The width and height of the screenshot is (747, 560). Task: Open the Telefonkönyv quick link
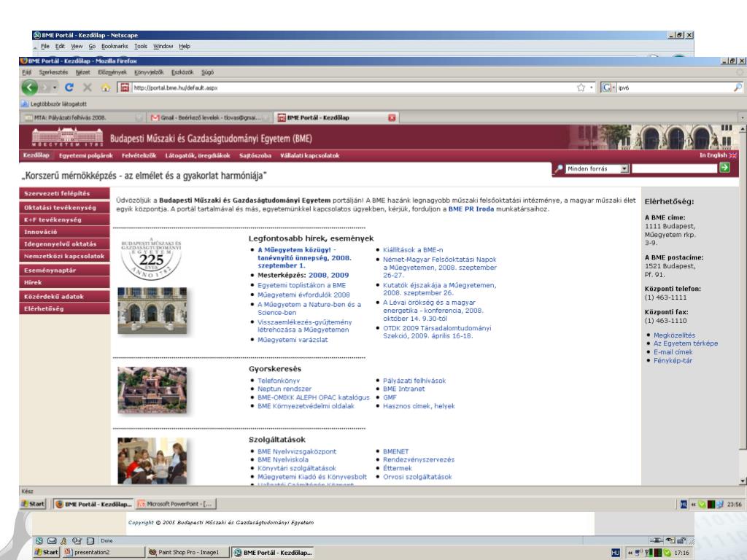pos(279,381)
